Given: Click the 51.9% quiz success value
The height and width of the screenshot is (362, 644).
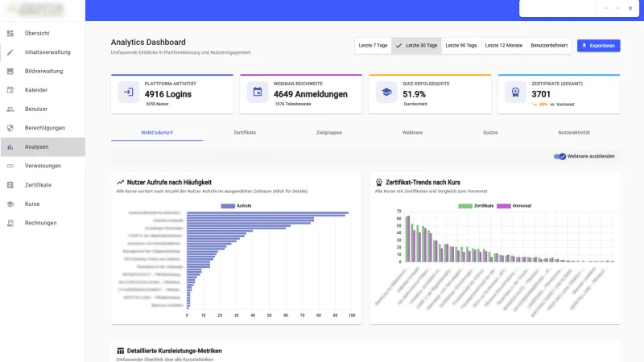Looking at the screenshot, I should [414, 94].
